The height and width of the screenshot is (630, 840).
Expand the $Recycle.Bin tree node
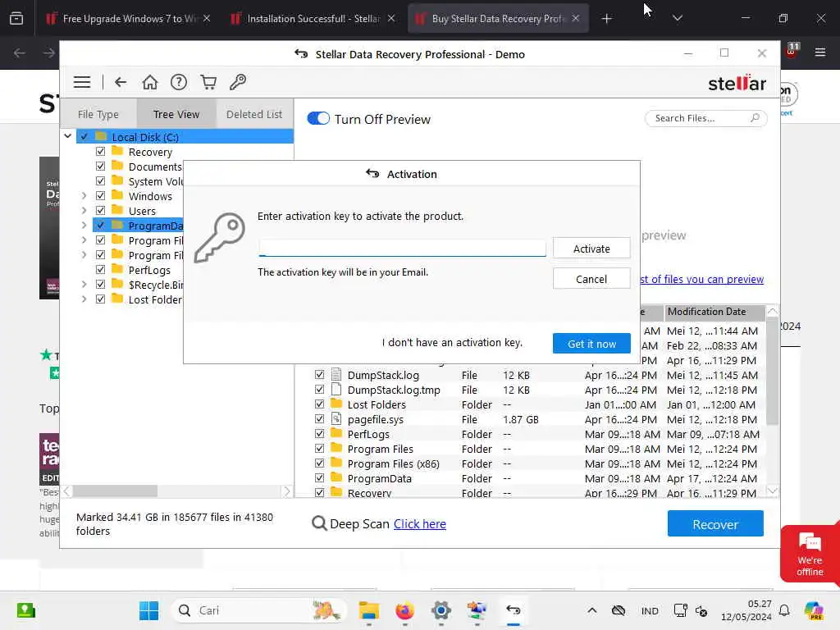coord(84,285)
